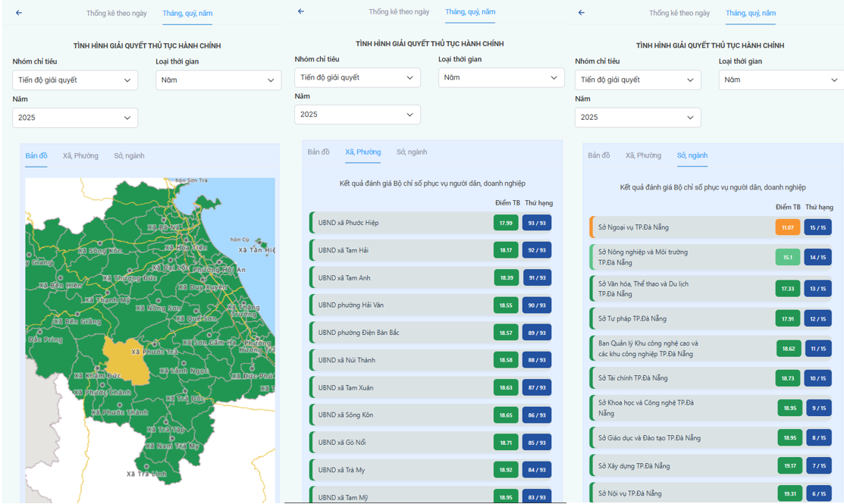Viewport: 844px width, 504px height.
Task: Click back arrow above the Xã, Phường ranking list
Action: (301, 11)
